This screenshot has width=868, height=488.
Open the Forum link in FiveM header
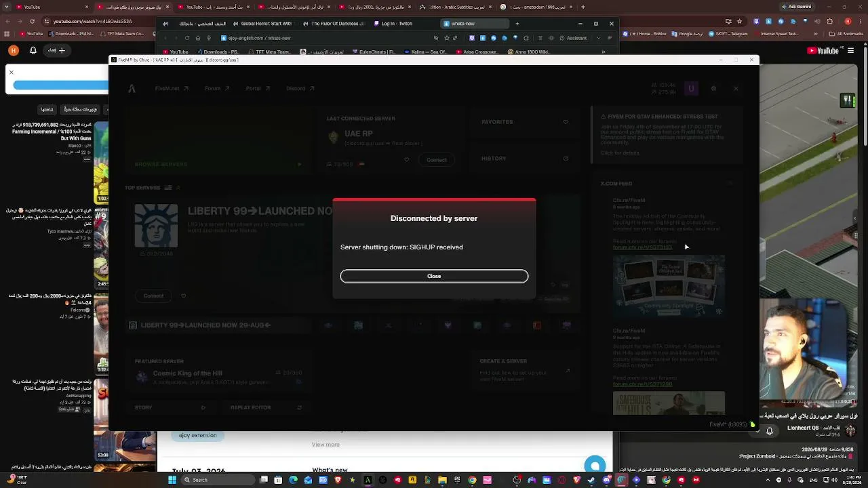[217, 88]
